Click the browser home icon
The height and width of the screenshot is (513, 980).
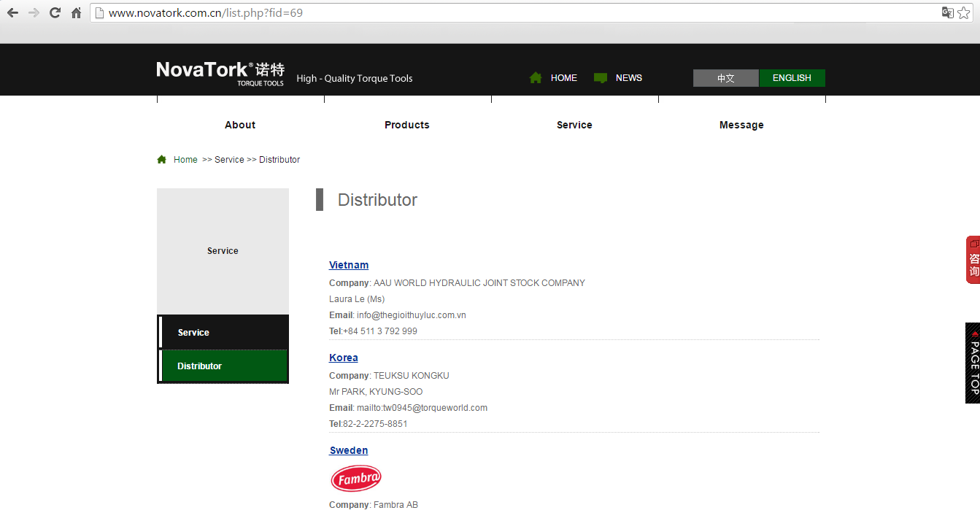point(76,12)
